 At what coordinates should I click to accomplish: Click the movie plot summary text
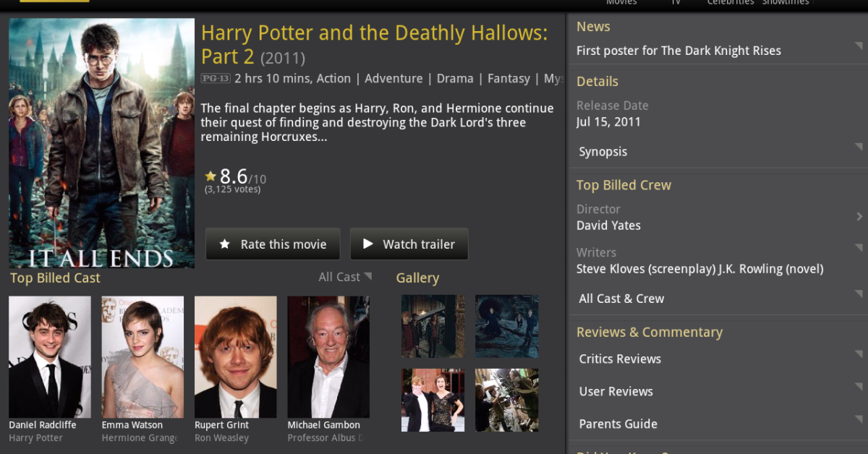point(377,122)
